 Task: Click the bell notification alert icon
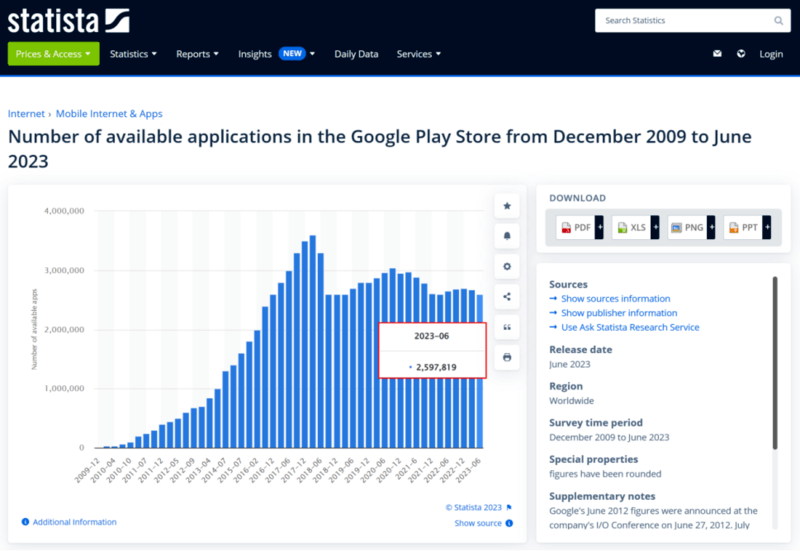pyautogui.click(x=507, y=236)
